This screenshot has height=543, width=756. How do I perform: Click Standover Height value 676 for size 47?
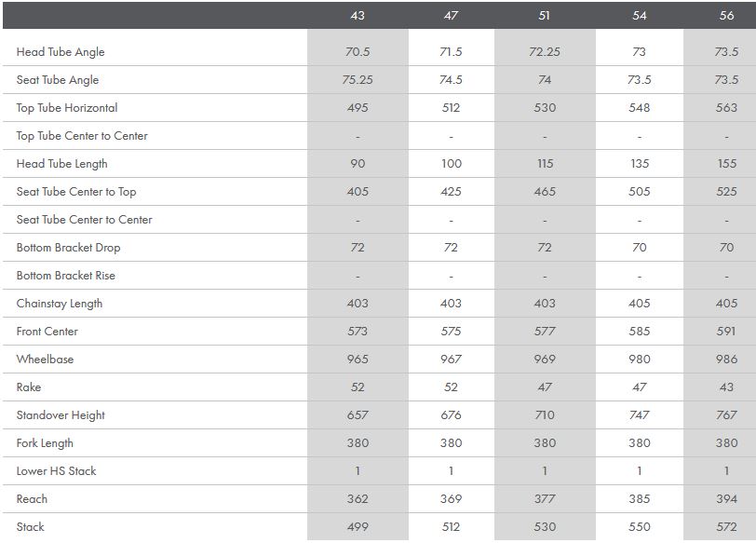point(451,415)
